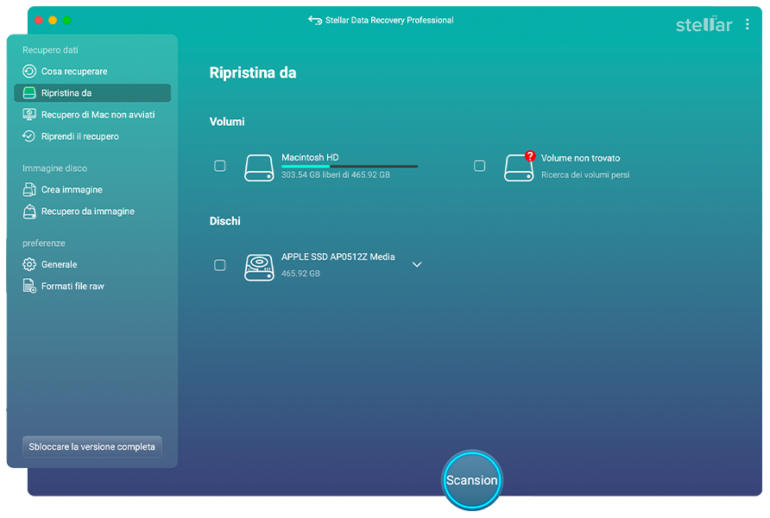The width and height of the screenshot is (770, 518).
Task: Select Riprendi il recupero
Action: coord(92,136)
